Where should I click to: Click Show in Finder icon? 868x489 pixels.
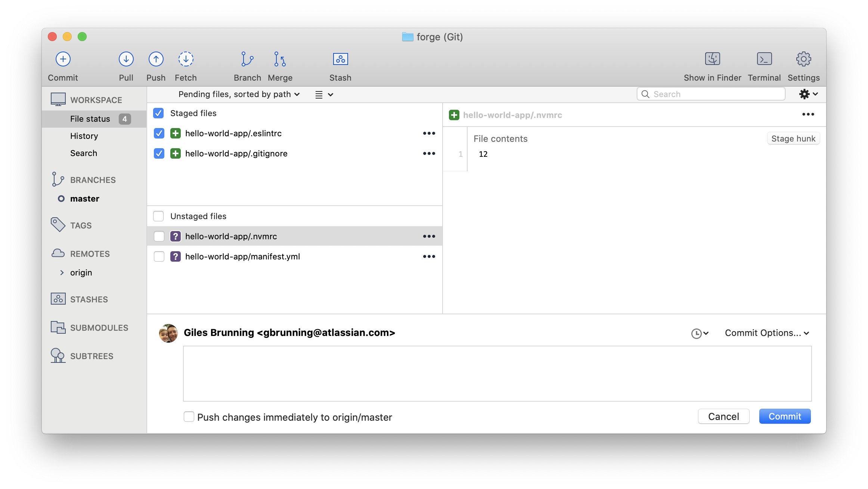point(712,59)
